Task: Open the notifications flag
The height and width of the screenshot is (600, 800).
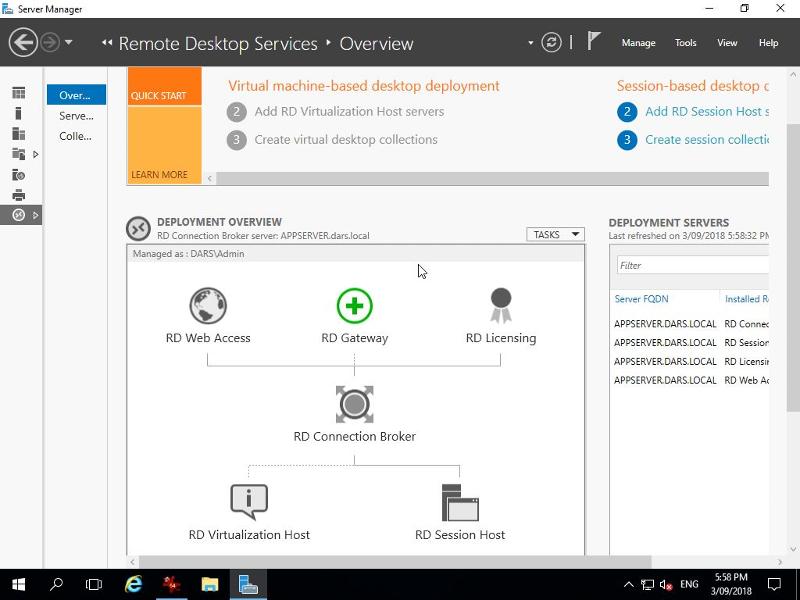Action: pos(593,41)
